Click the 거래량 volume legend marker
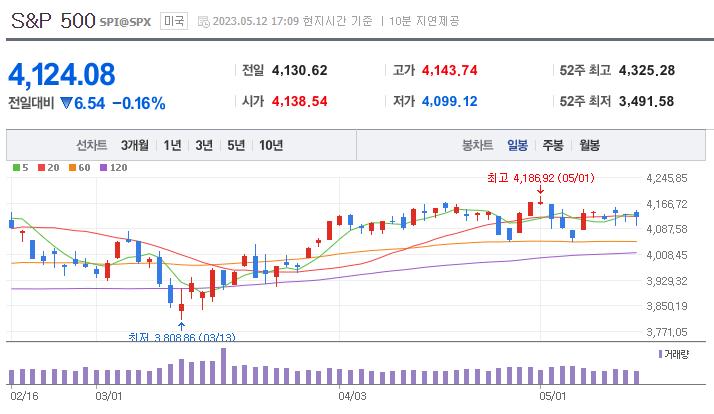This screenshot has width=714, height=414. coord(660,354)
